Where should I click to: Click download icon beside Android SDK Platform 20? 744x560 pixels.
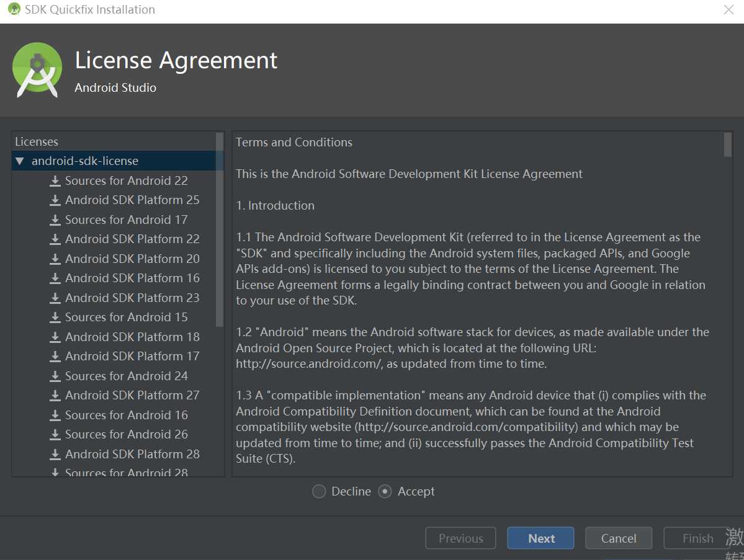click(x=55, y=259)
